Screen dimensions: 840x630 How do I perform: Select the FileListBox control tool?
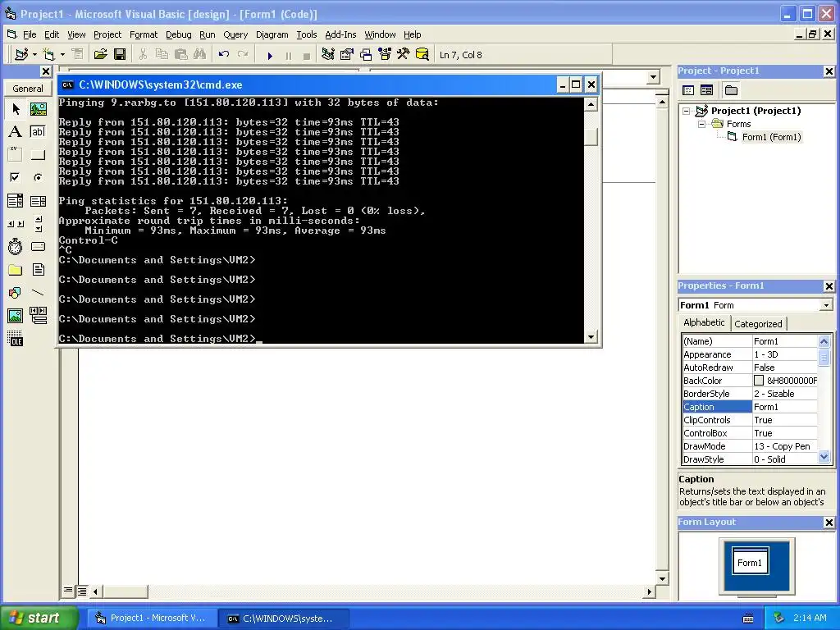pyautogui.click(x=38, y=269)
